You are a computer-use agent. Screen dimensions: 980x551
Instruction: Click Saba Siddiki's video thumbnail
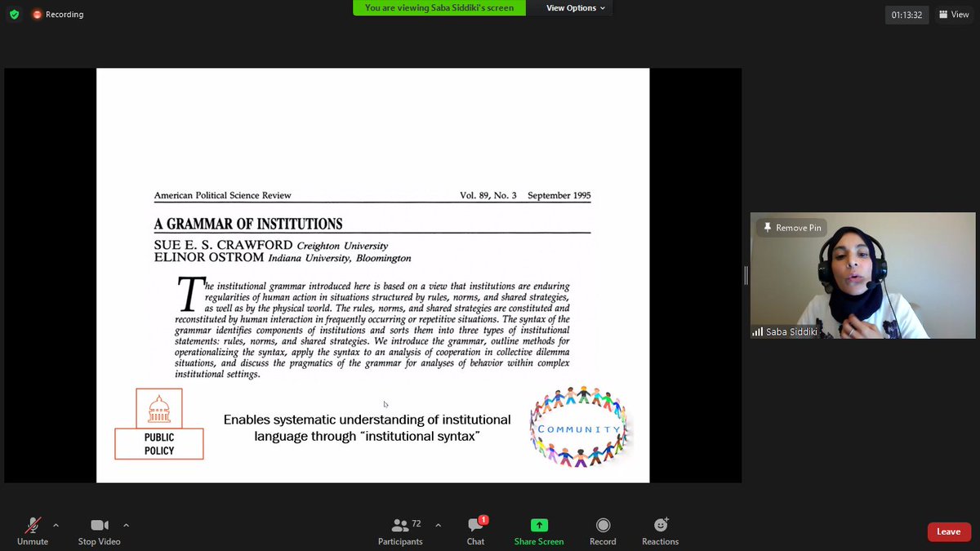pos(863,276)
